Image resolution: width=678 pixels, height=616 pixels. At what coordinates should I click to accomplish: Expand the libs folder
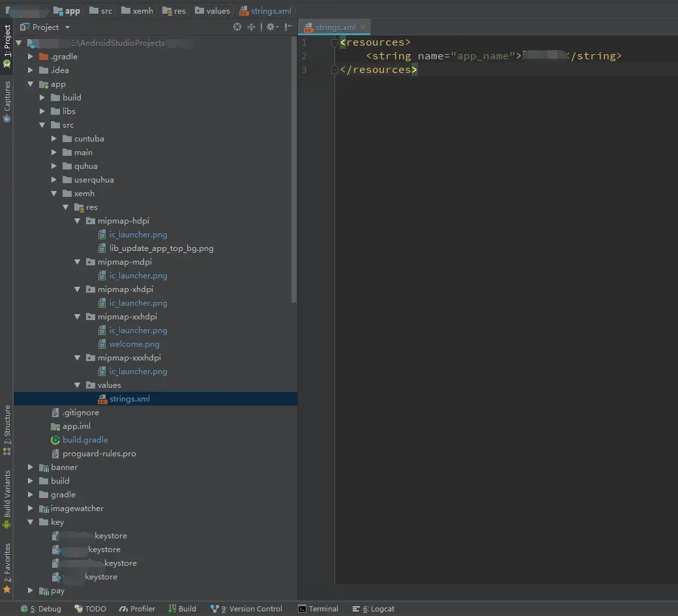point(42,111)
